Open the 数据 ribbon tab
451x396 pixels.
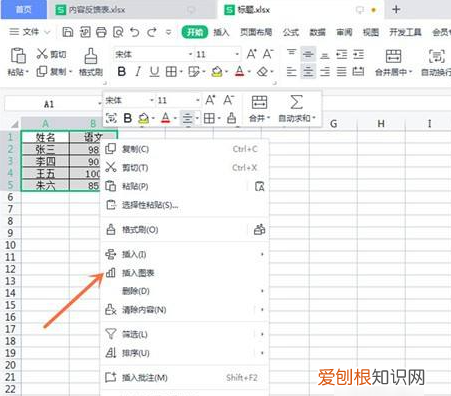coord(317,32)
